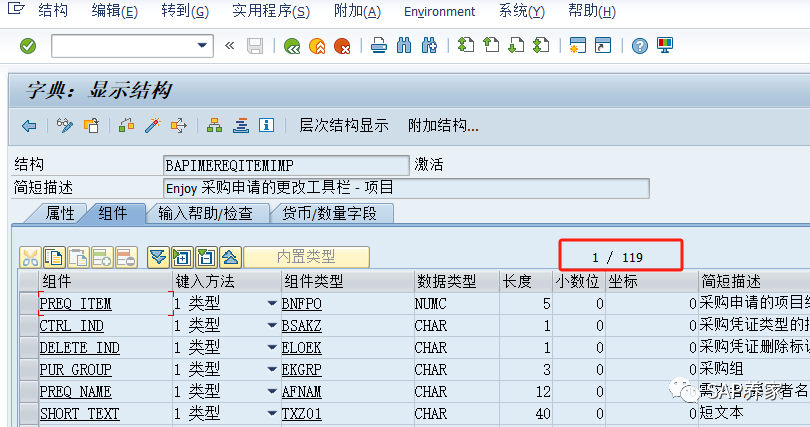Click Create new session icon

578,45
